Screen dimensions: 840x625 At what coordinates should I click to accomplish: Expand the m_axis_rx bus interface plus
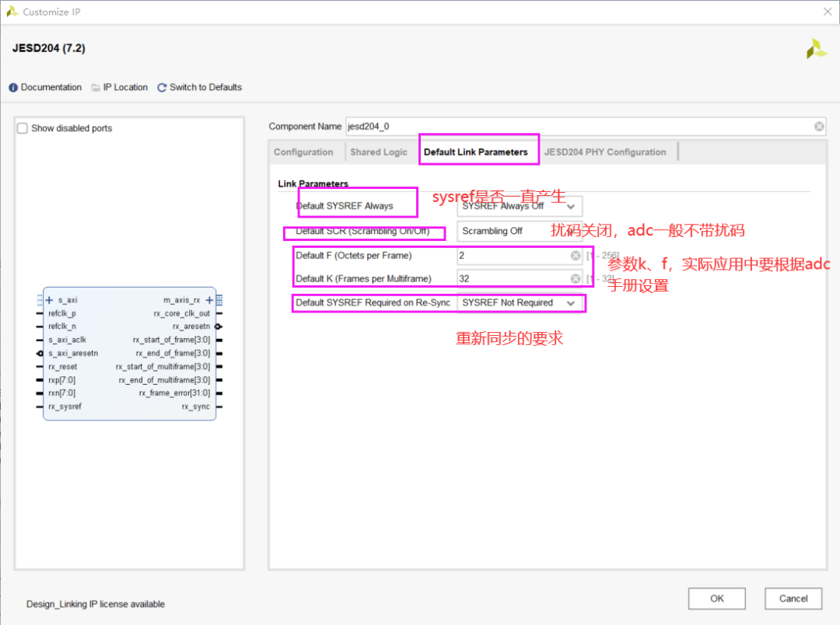[209, 300]
